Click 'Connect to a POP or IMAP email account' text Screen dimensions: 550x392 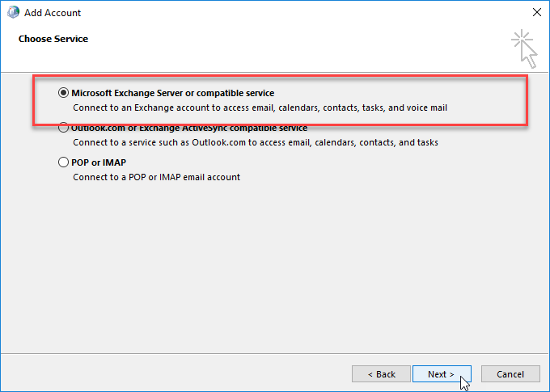click(156, 177)
